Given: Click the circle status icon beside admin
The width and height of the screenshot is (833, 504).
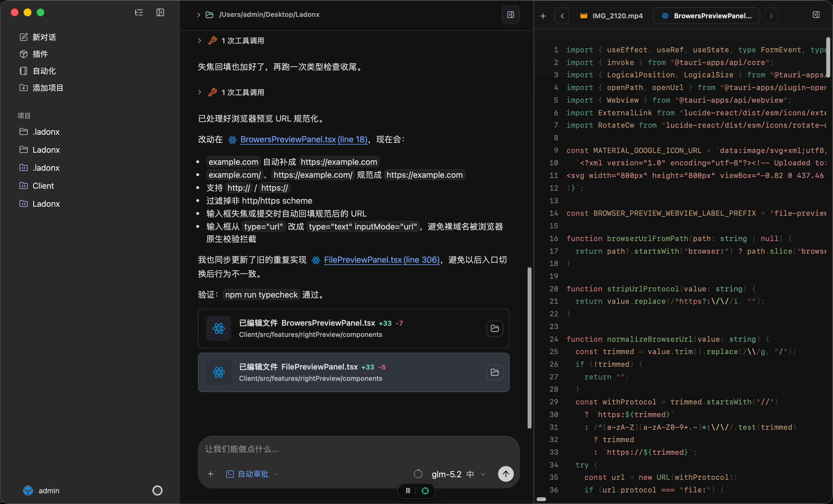Looking at the screenshot, I should point(157,490).
